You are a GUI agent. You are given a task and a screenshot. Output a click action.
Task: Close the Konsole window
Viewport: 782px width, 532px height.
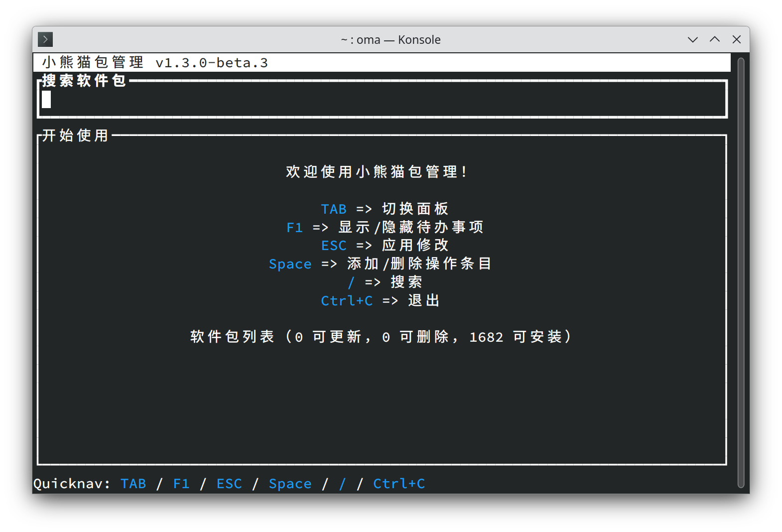pyautogui.click(x=736, y=39)
